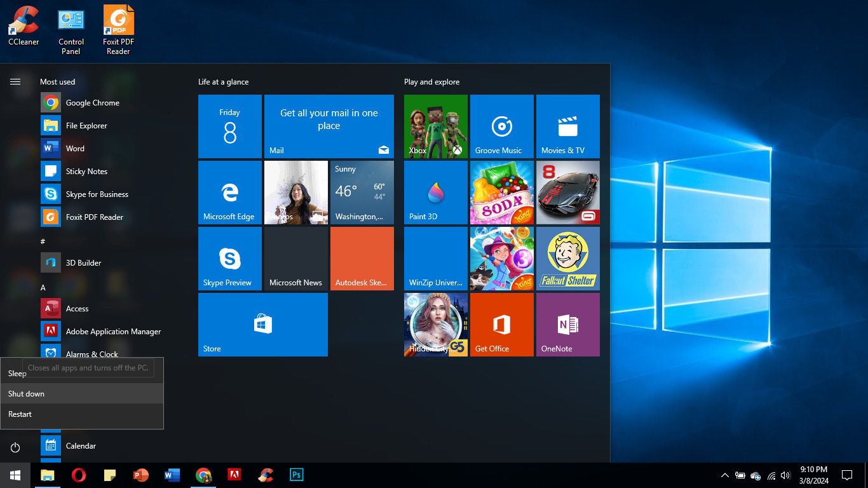Choose Shut down from power menu

pyautogui.click(x=82, y=394)
